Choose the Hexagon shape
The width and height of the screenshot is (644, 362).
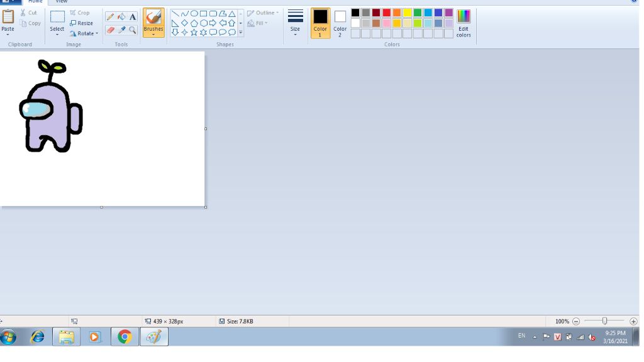tap(204, 23)
